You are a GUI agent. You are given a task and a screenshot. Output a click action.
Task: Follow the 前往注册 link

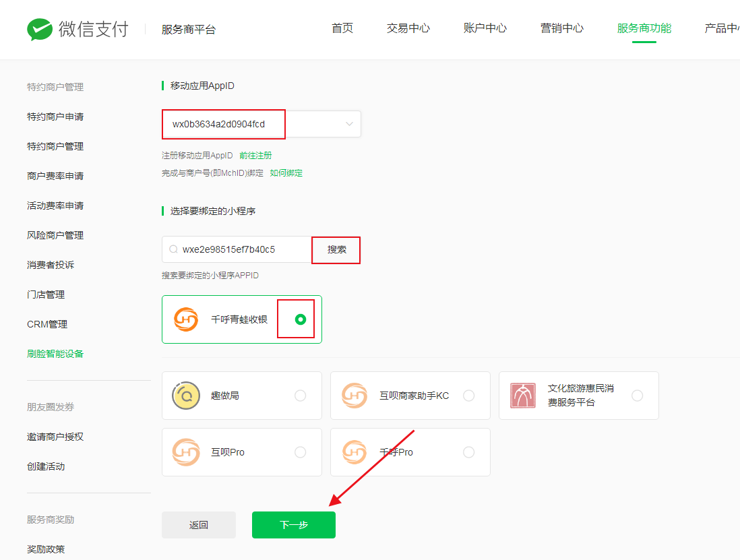click(x=255, y=155)
